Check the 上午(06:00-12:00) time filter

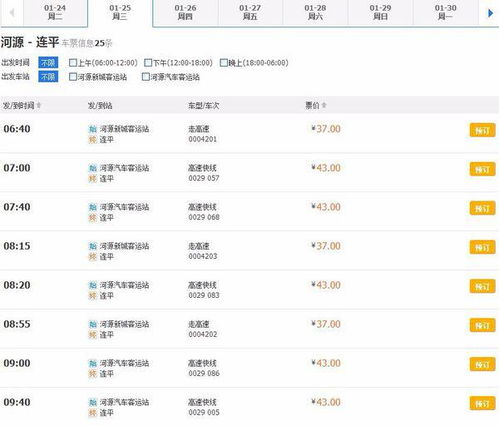tap(73, 63)
